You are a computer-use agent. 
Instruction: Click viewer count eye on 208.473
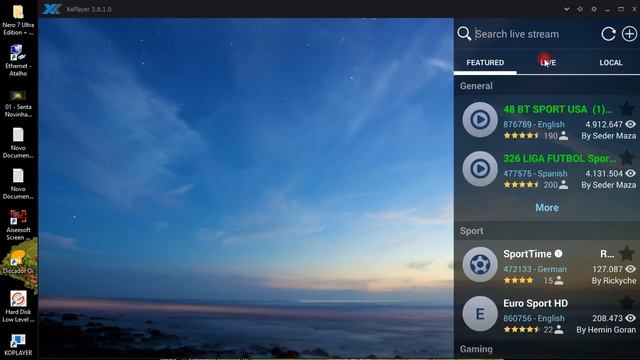631,318
